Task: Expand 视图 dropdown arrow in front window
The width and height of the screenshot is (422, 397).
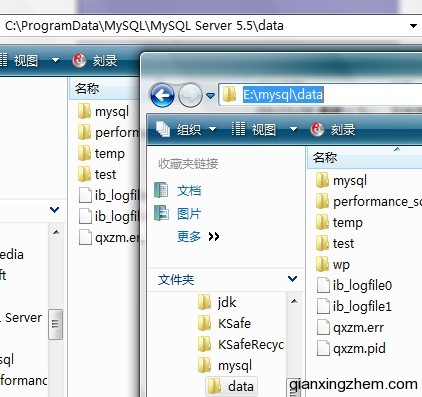Action: pyautogui.click(x=293, y=129)
